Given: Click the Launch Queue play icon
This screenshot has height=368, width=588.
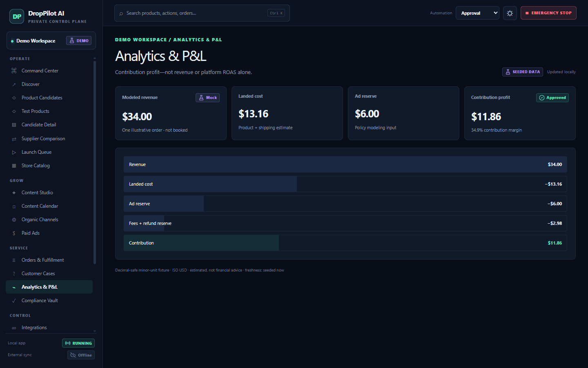Looking at the screenshot, I should pyautogui.click(x=14, y=152).
